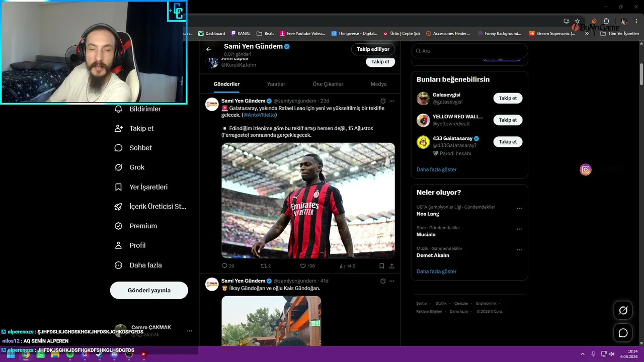The height and width of the screenshot is (362, 644).
Task: Open the Noa Lang trending topic
Action: [x=428, y=214]
